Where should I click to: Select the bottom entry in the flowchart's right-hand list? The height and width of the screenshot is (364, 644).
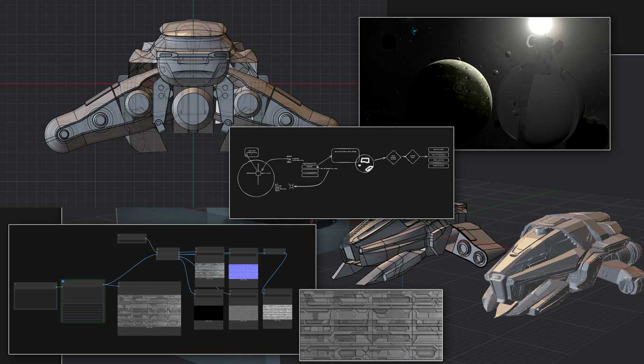click(438, 166)
